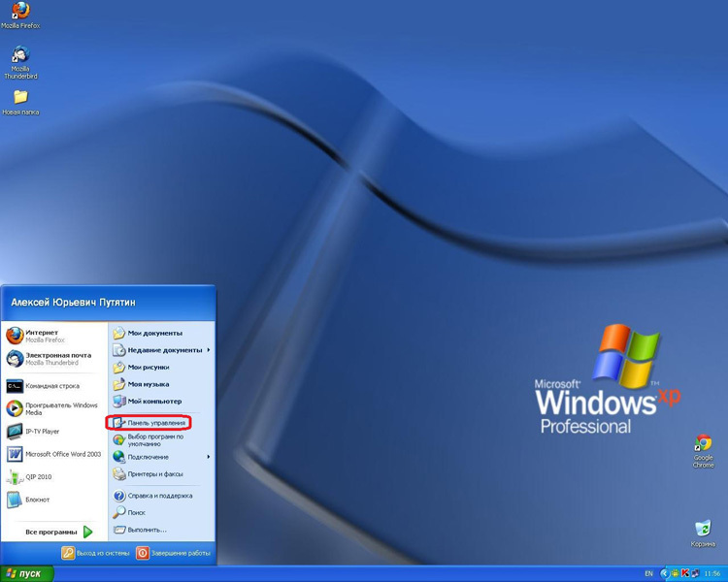Click the пуск Start button
Viewport: 728px width, 582px height.
(x=26, y=573)
